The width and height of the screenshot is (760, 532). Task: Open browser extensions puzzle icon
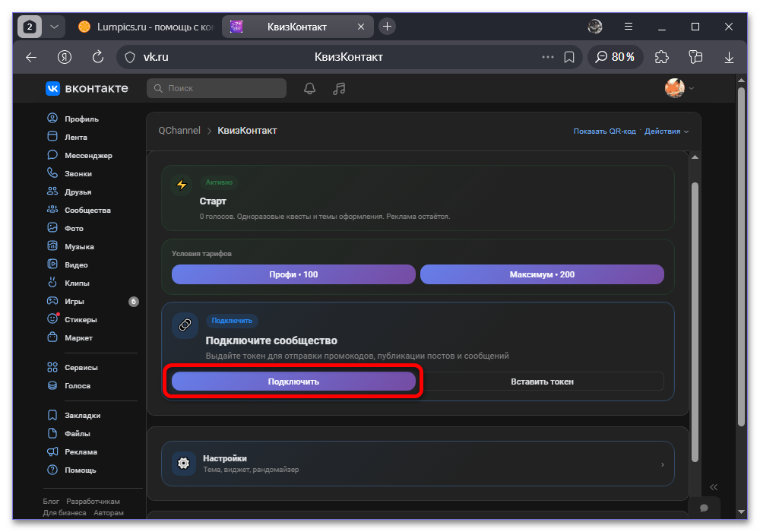[662, 57]
